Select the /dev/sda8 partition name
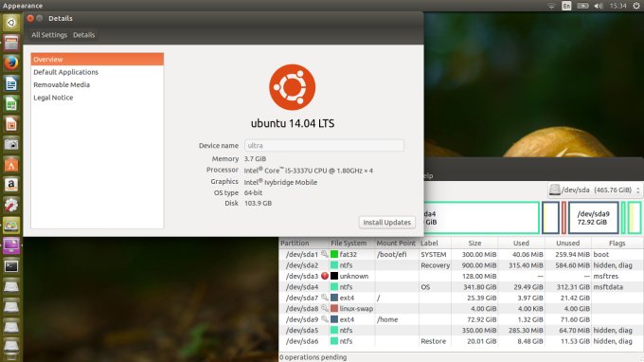644x362 pixels. [302, 309]
